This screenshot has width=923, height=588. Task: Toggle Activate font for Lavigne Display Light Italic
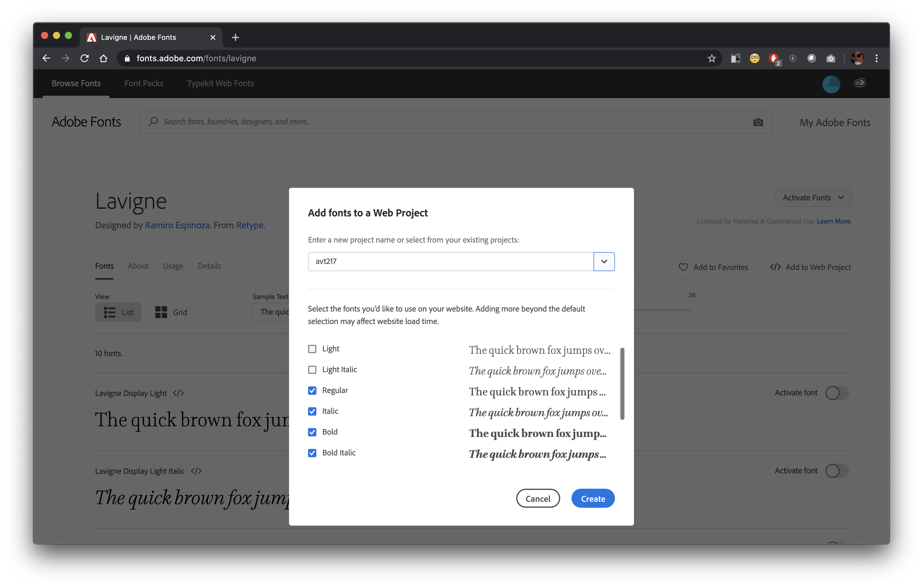click(837, 471)
